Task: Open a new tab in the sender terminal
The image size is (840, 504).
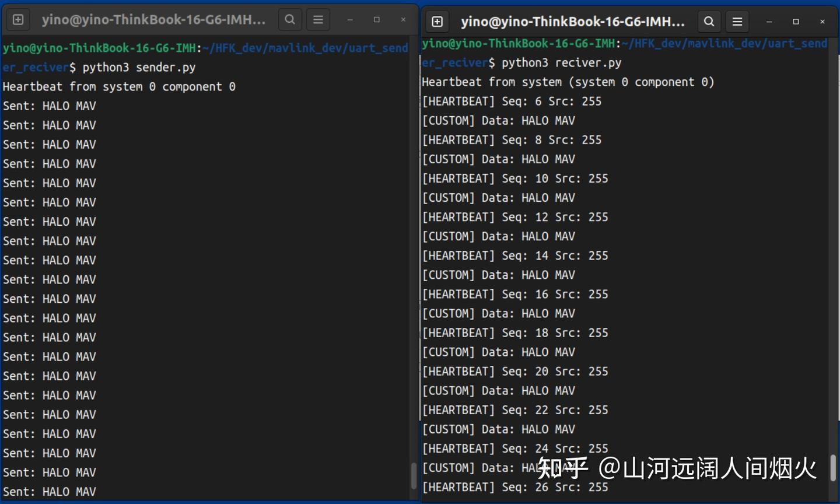Action: tap(17, 19)
